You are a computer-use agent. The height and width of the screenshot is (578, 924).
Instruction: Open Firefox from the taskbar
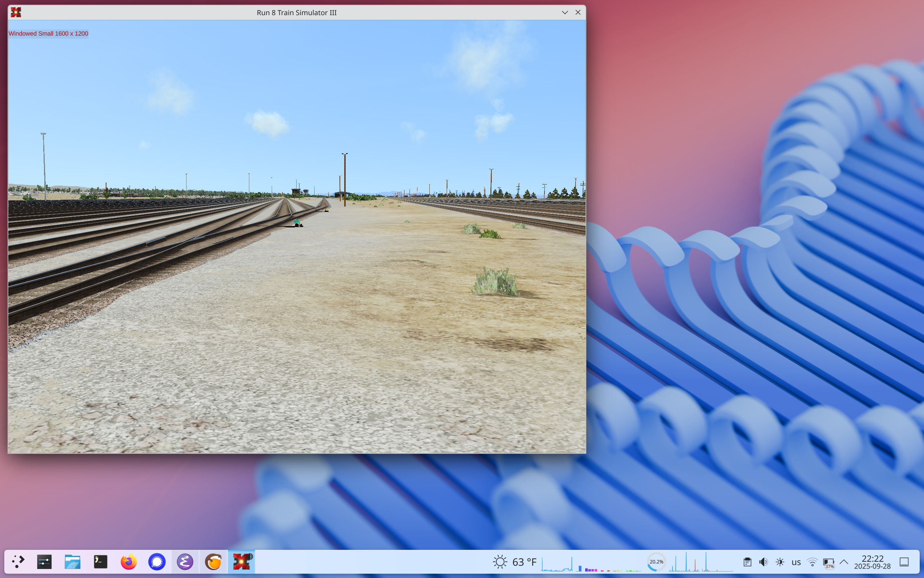point(128,562)
